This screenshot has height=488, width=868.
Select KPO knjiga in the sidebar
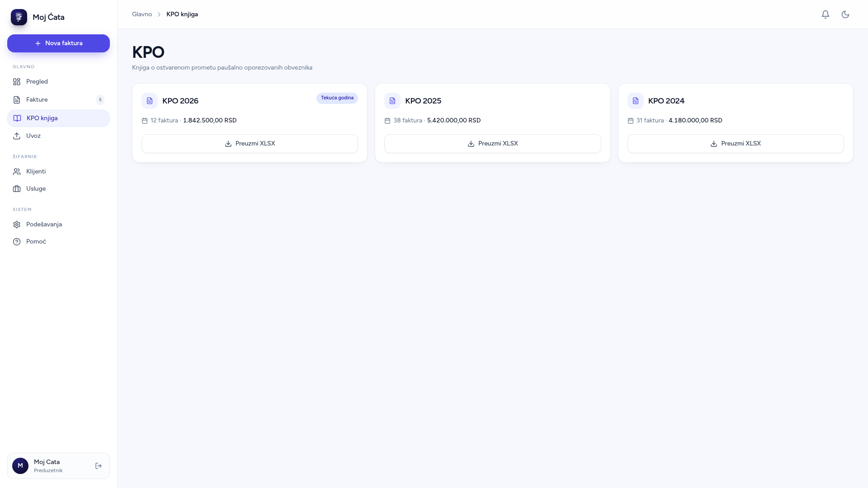tap(58, 118)
